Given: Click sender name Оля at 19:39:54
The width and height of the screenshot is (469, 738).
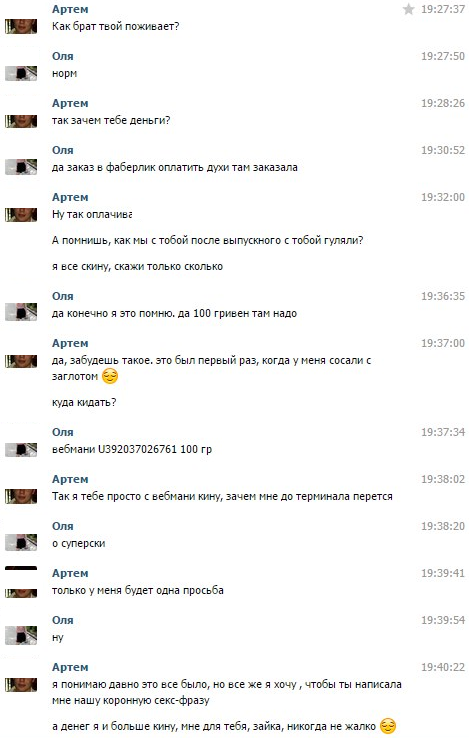Looking at the screenshot, I should tap(63, 620).
